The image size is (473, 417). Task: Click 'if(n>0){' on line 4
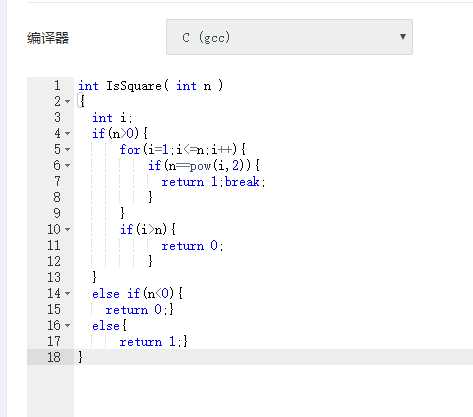point(120,134)
